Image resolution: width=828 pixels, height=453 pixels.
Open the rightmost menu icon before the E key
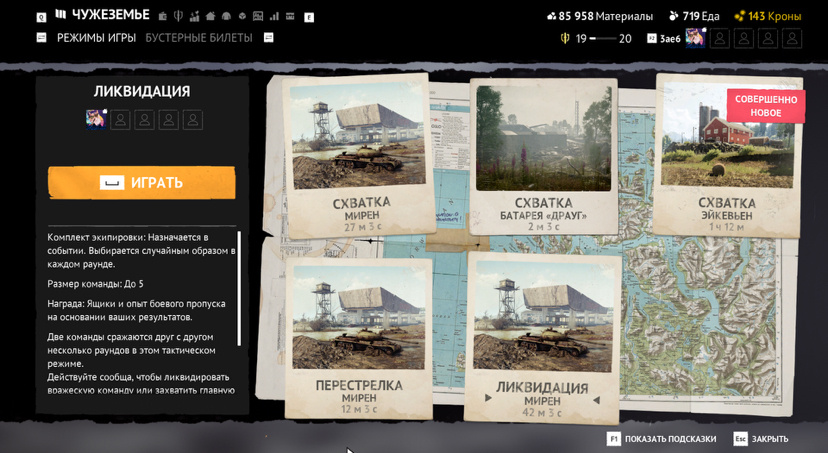click(290, 16)
